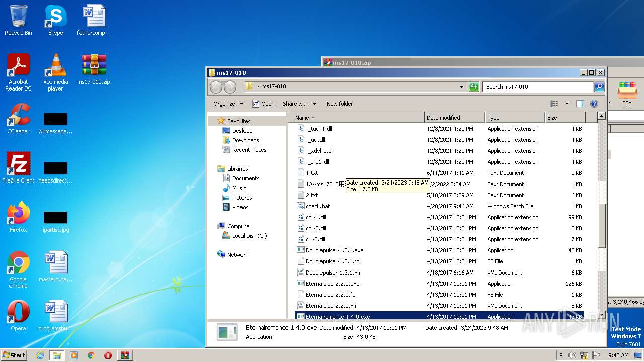This screenshot has height=362, width=644.
Task: Click the SFX icon in WinRAR window
Action: (627, 94)
